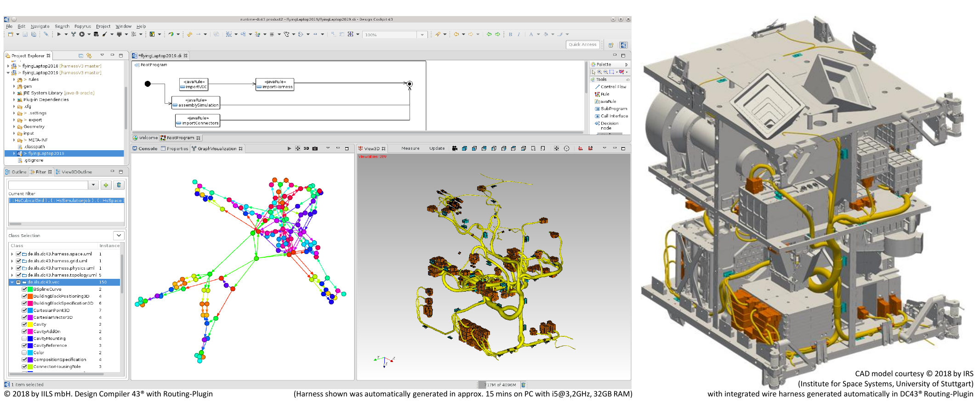This screenshot has height=407, width=980.
Task: Take a GraphVisualization camera snapshot
Action: click(x=315, y=148)
